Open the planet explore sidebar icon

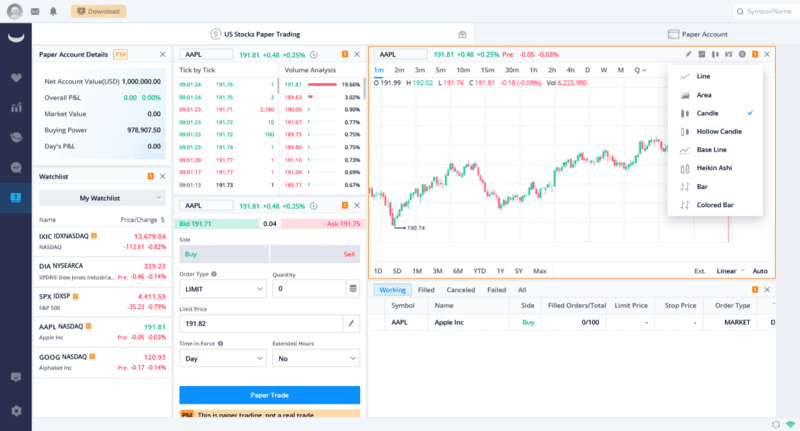click(x=16, y=137)
